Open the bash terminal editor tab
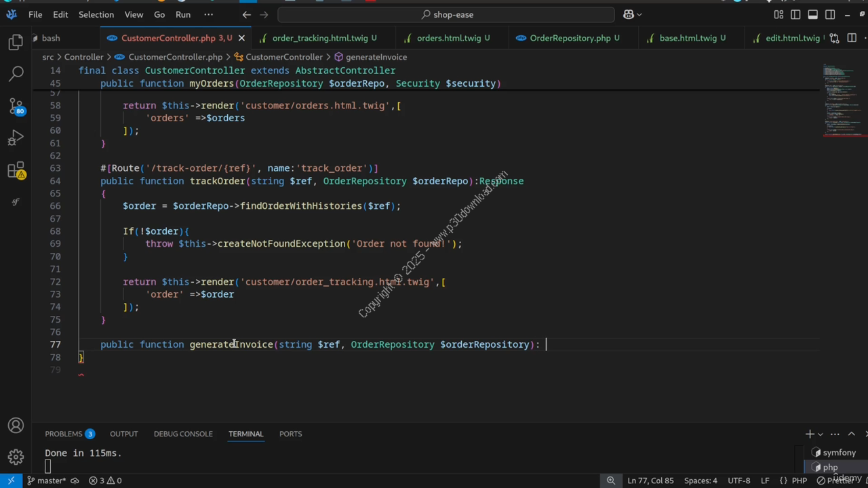The width and height of the screenshot is (868, 488). pyautogui.click(x=50, y=38)
